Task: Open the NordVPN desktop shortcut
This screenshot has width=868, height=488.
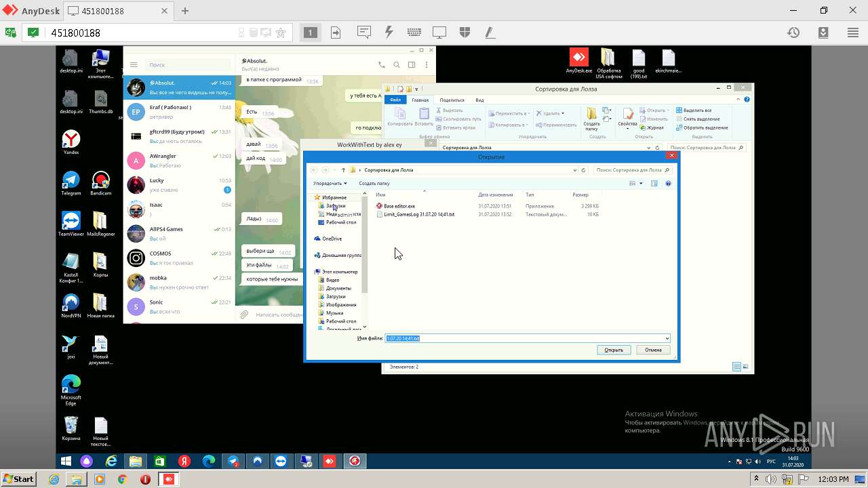Action: tap(71, 306)
